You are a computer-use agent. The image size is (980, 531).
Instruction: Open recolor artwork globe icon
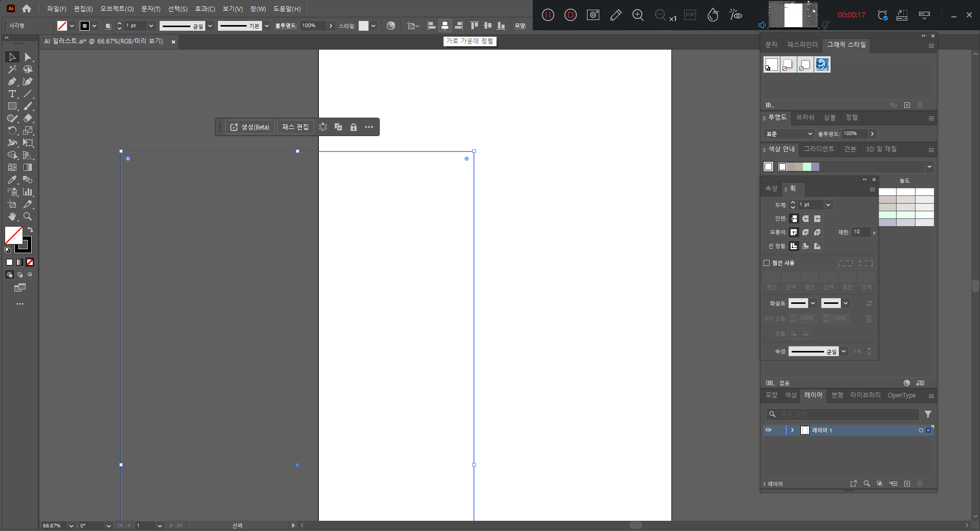391,26
